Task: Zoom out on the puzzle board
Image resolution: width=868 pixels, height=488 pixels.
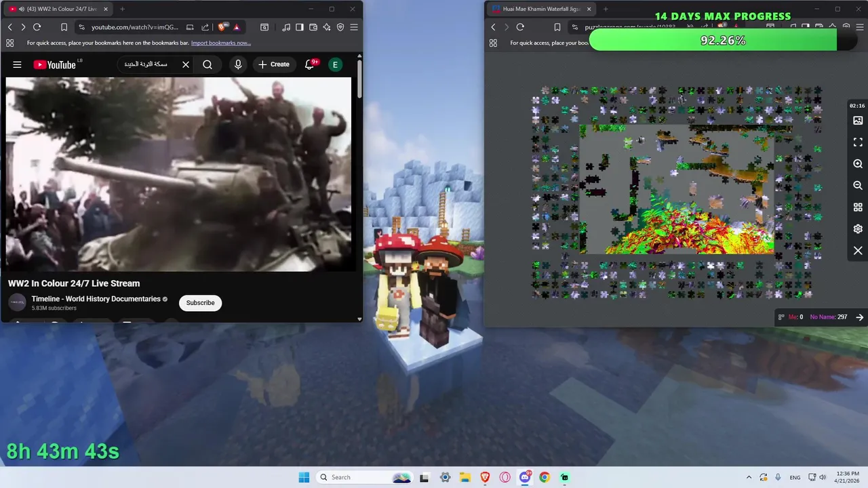Action: click(858, 186)
